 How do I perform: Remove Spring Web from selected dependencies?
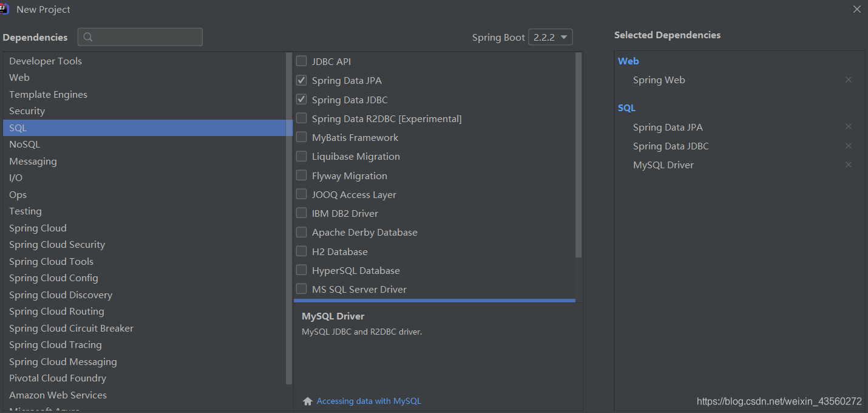(849, 80)
